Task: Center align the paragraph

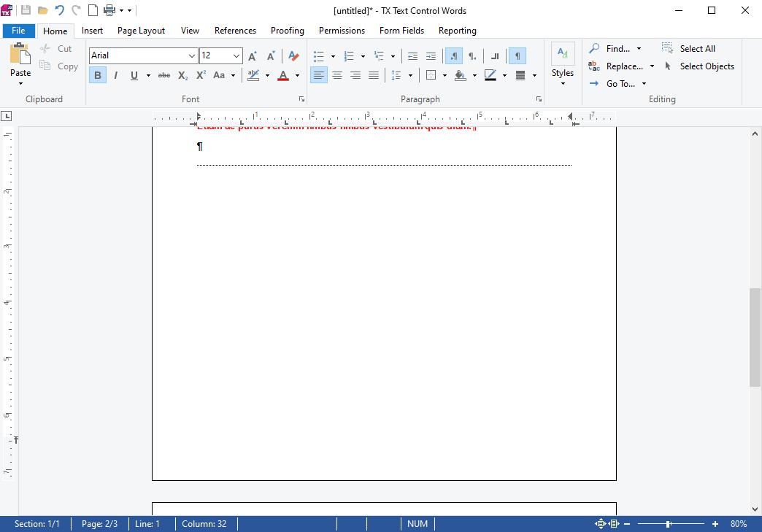Action: [336, 75]
